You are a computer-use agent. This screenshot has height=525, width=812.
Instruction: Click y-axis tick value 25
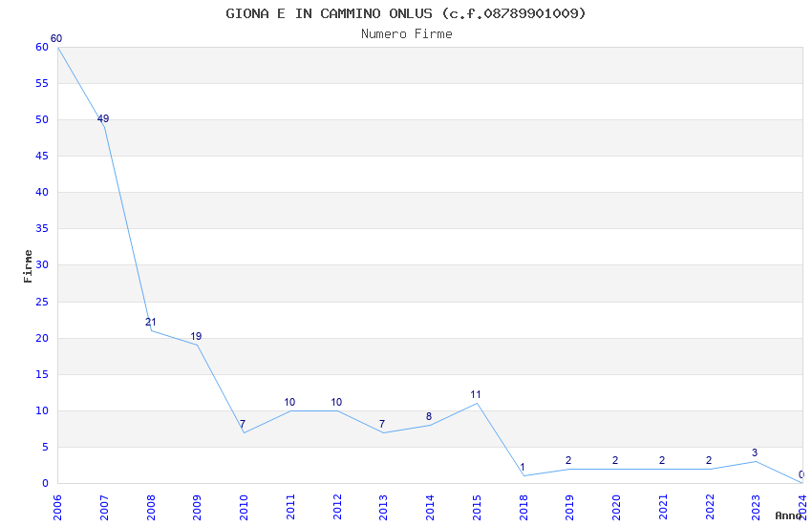42,302
